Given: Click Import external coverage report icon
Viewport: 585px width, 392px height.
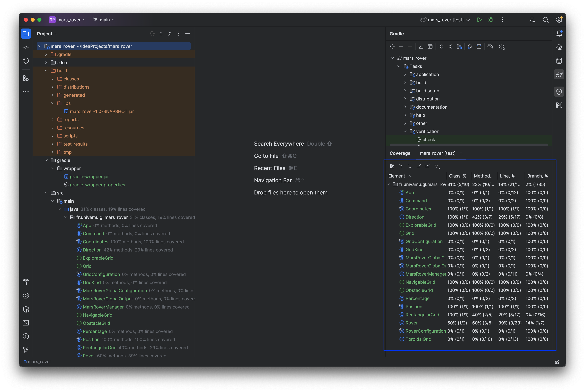Looking at the screenshot, I should pos(428,166).
